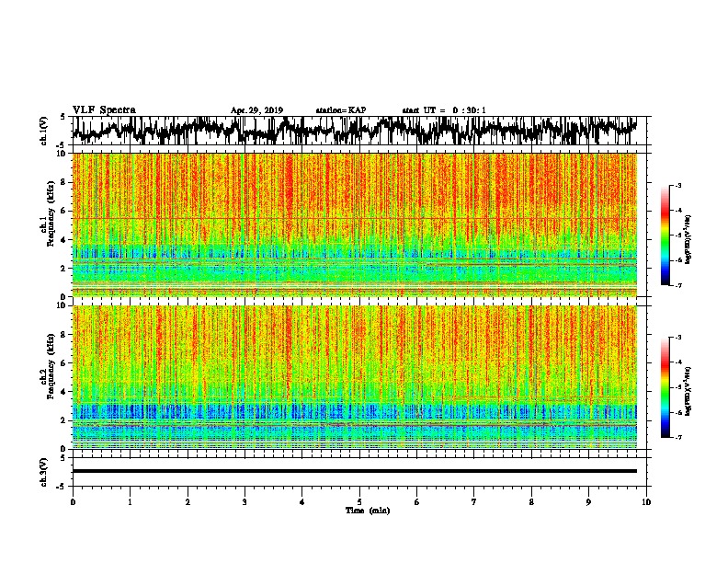Viewport: 728px width, 563px height.
Task: Click the '6' frequency tick of ch.2 spectrogram
Action: (x=63, y=362)
